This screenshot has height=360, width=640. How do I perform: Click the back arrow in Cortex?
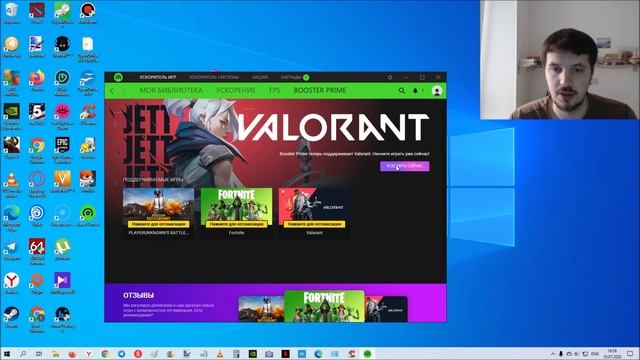point(112,91)
